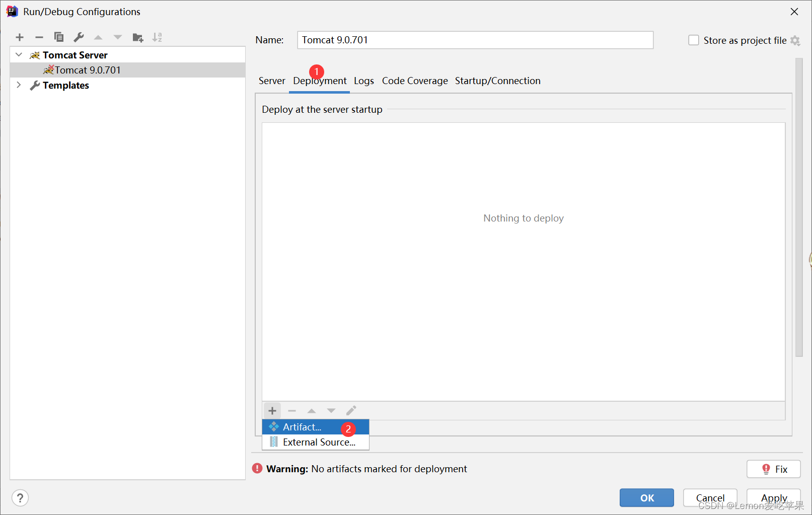
Task: Open help with question mark icon
Action: (x=20, y=498)
